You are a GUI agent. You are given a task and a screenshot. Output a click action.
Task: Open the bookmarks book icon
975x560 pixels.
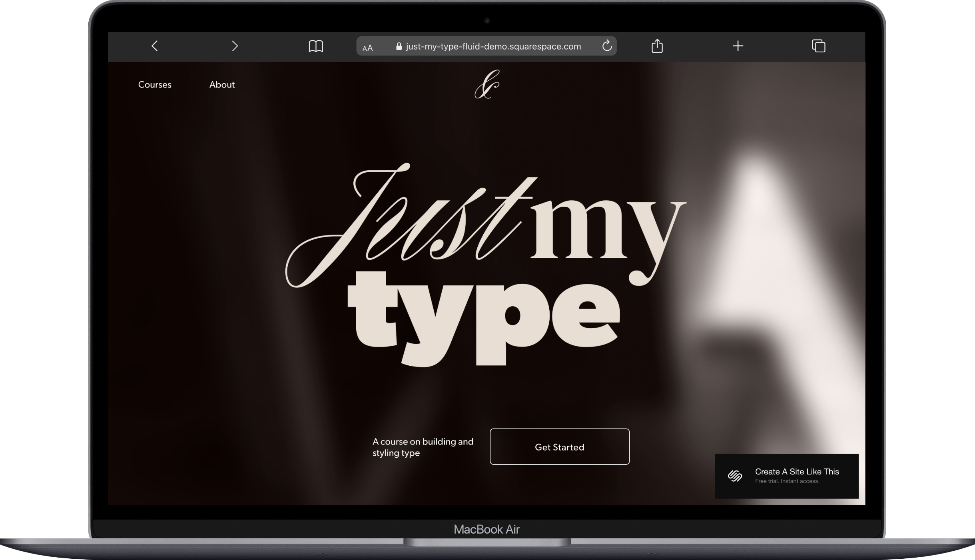pos(316,46)
